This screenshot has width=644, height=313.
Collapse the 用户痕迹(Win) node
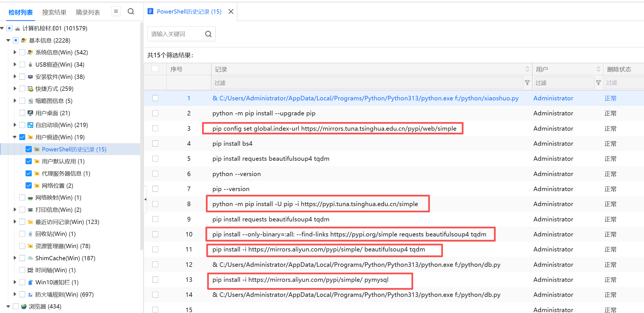(x=15, y=137)
